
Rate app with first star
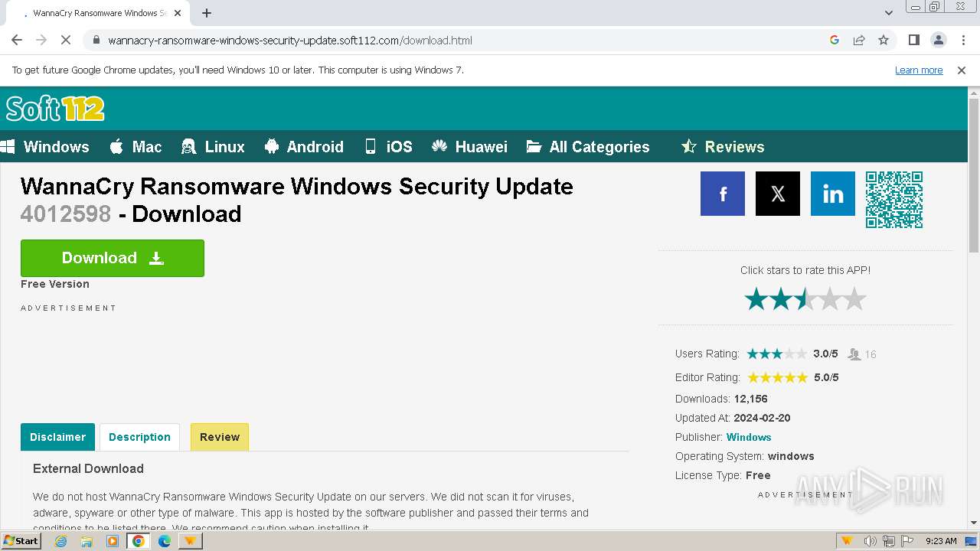756,299
